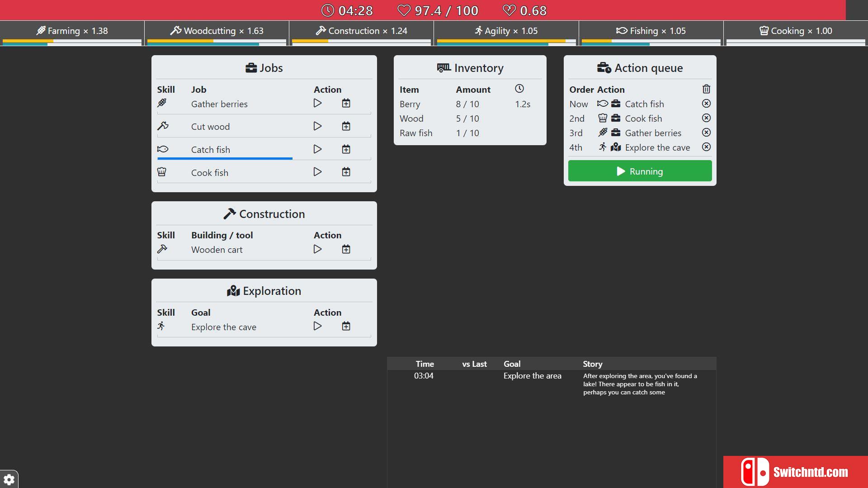868x488 pixels.
Task: Select the Agility skill tab
Action: tap(506, 33)
